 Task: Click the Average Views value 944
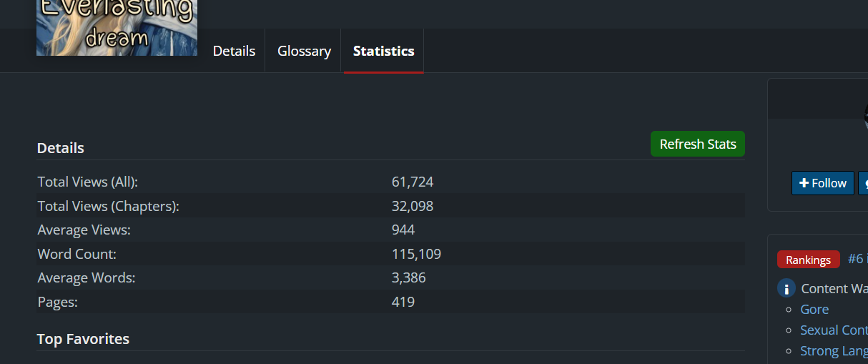(403, 230)
